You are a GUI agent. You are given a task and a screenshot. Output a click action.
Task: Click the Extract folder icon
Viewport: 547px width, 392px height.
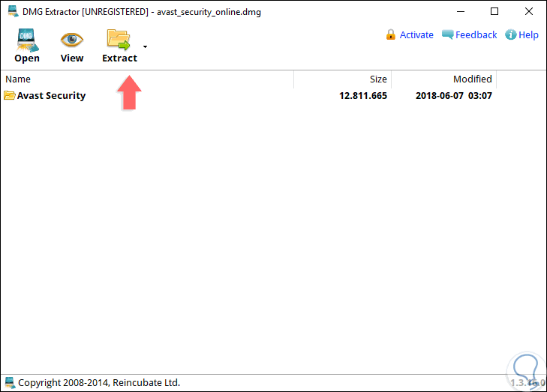[x=119, y=40]
